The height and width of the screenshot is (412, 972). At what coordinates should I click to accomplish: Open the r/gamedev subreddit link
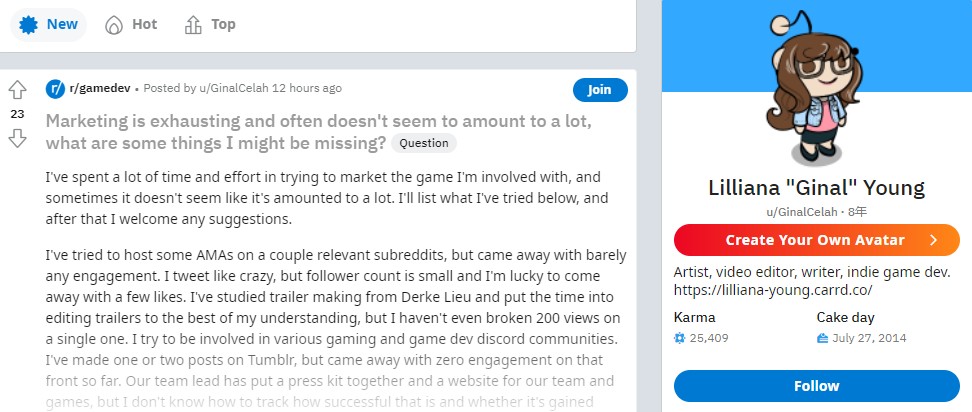pos(100,89)
